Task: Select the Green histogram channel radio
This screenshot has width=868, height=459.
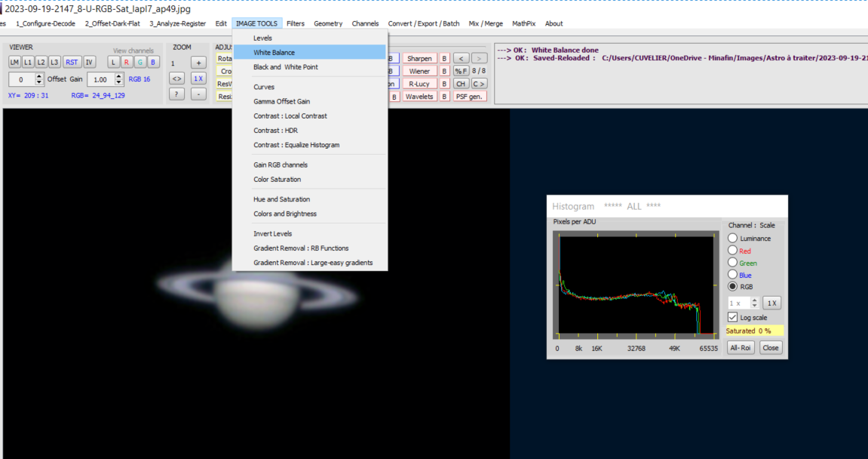Action: pyautogui.click(x=732, y=263)
